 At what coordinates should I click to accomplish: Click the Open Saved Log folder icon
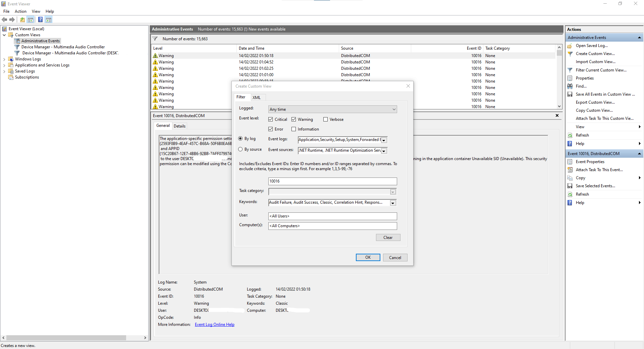[570, 46]
